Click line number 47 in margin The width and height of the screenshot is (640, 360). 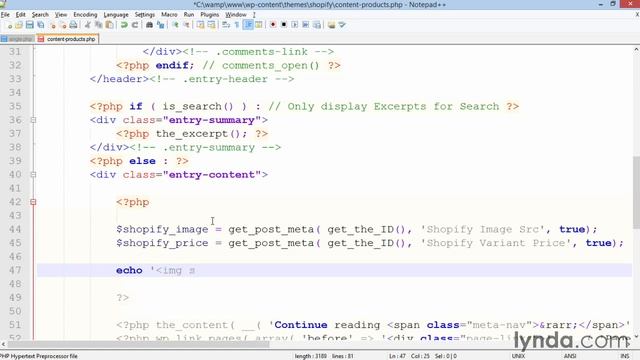click(x=15, y=270)
